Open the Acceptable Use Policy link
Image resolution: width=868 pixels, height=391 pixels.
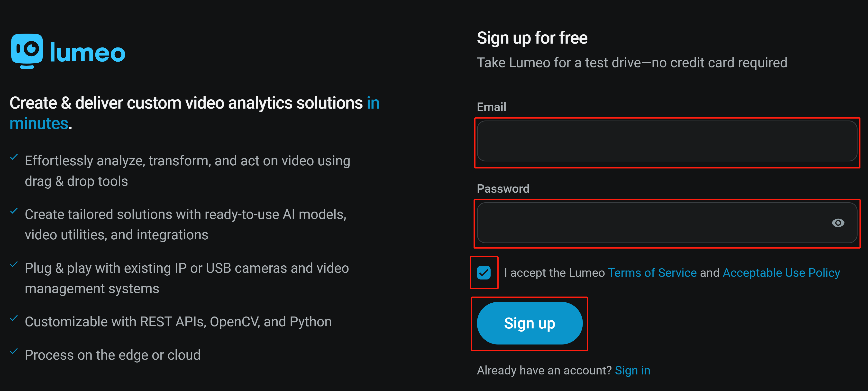coord(781,272)
